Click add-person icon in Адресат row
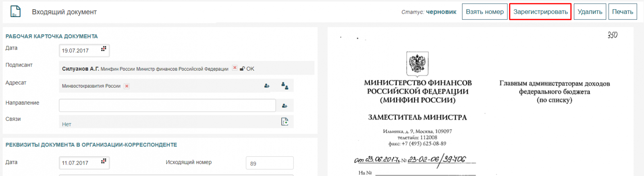The image size is (644, 176). [x=267, y=86]
